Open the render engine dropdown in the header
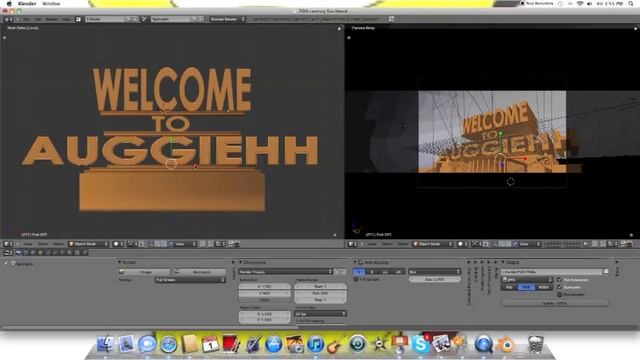The width and height of the screenshot is (640, 360). pos(227,19)
